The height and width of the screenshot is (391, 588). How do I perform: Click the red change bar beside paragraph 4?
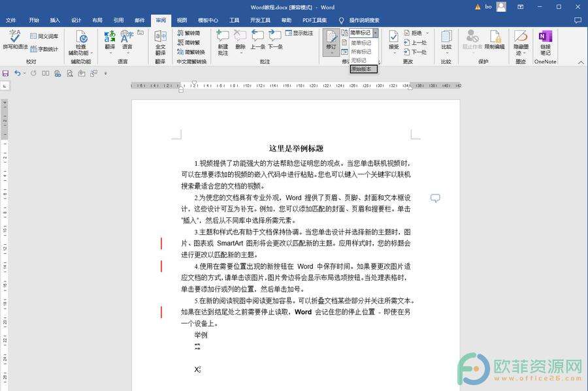click(161, 266)
